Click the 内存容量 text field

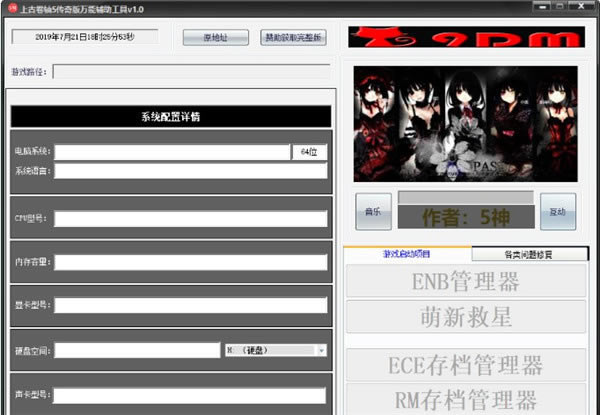tap(191, 262)
